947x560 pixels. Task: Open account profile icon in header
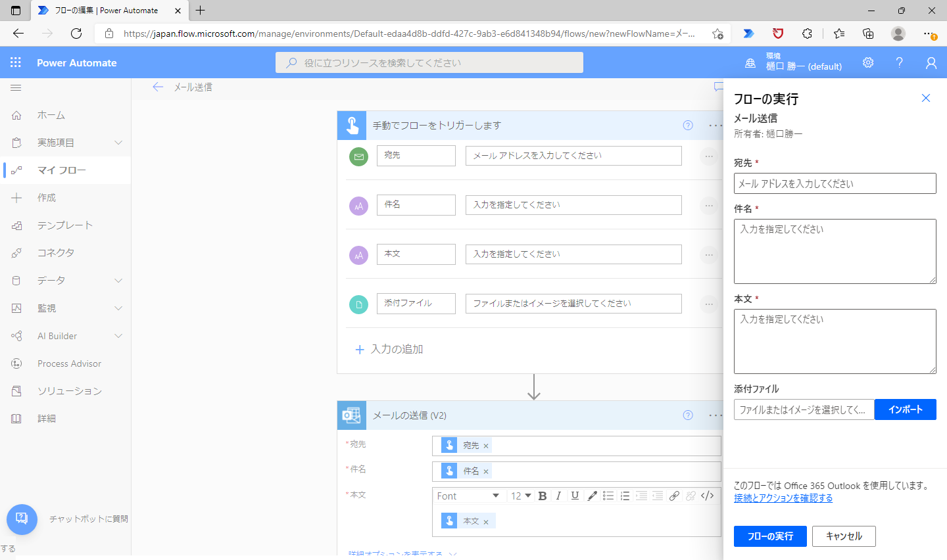[x=931, y=62]
